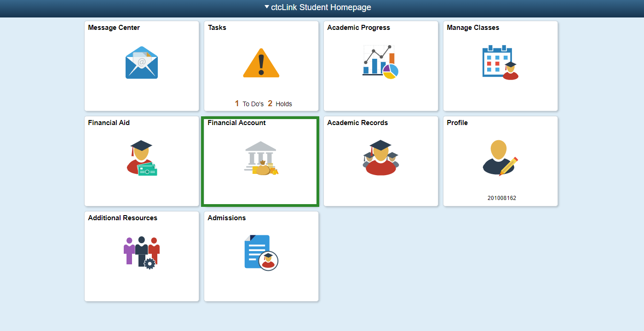The height and width of the screenshot is (331, 644).
Task: Click the To Do's count 1
Action: 237,103
